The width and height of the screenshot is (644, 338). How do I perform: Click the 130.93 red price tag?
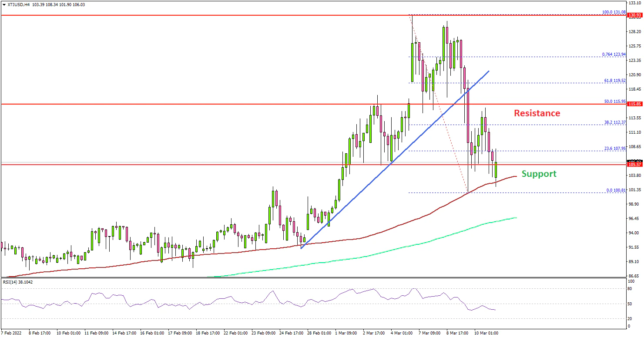tap(635, 16)
